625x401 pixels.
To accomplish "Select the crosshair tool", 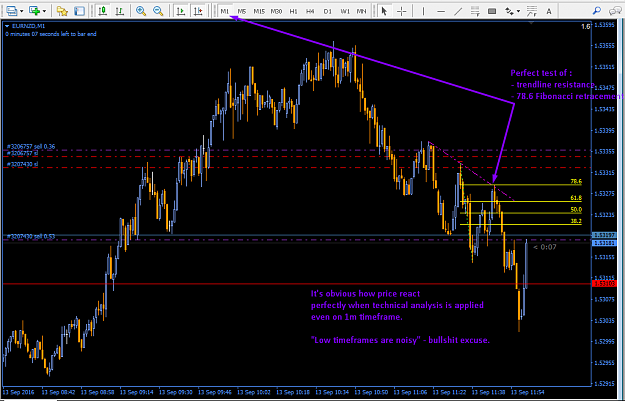I will (401, 11).
